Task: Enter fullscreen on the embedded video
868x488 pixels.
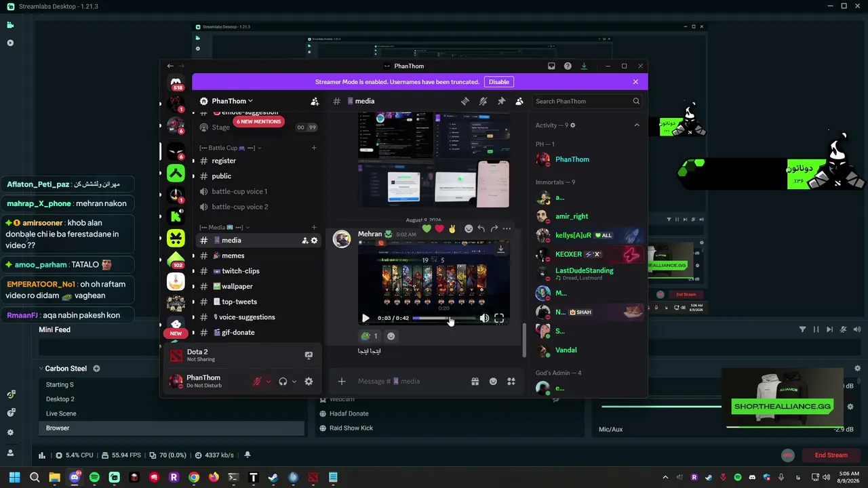Action: coord(499,318)
